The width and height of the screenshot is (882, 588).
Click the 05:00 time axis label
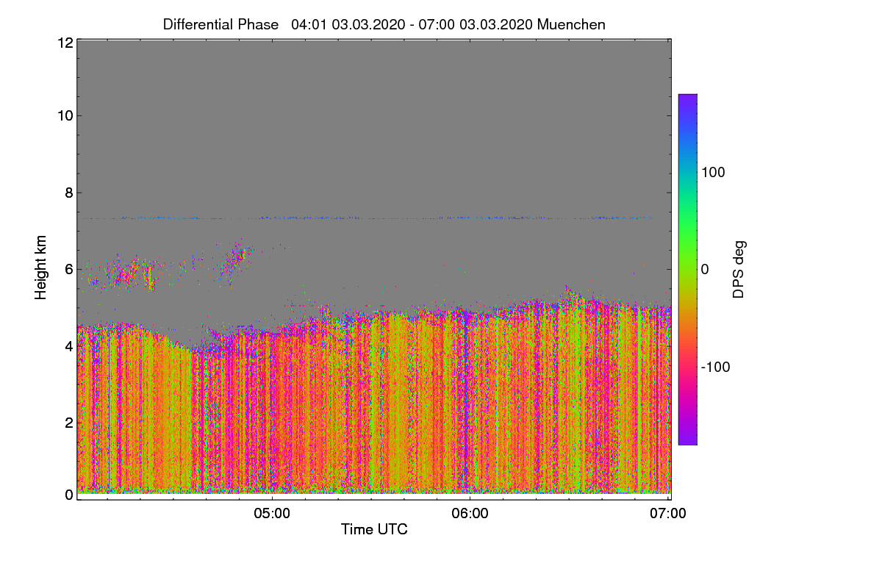[x=272, y=514]
